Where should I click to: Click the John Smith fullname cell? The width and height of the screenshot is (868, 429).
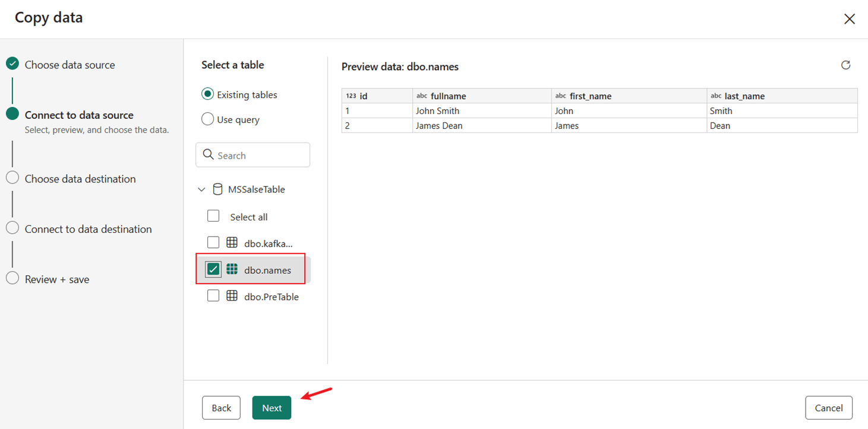coord(482,111)
